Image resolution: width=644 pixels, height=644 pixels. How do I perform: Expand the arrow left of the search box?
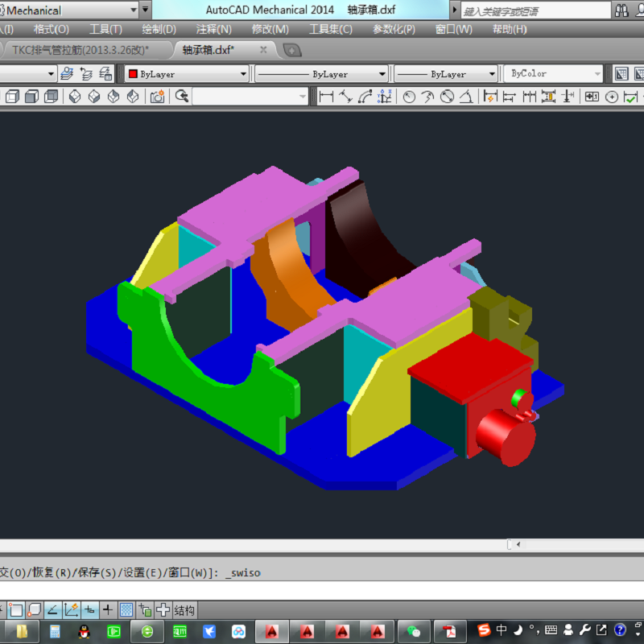click(454, 10)
